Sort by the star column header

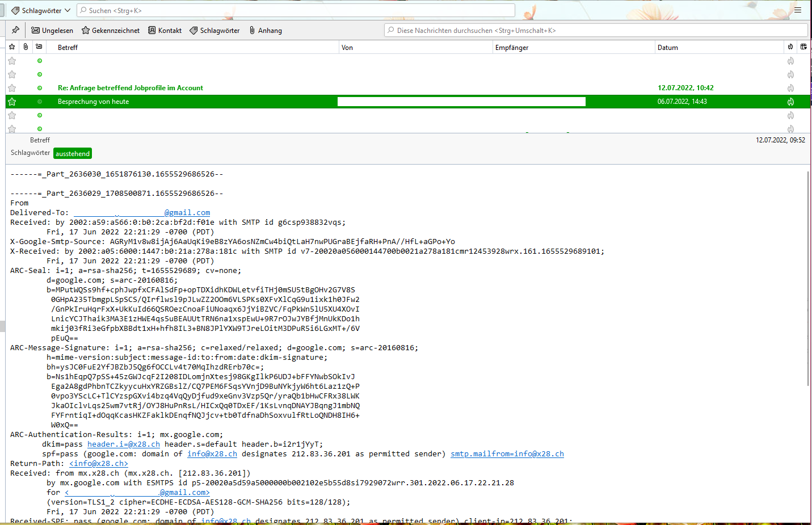point(12,47)
